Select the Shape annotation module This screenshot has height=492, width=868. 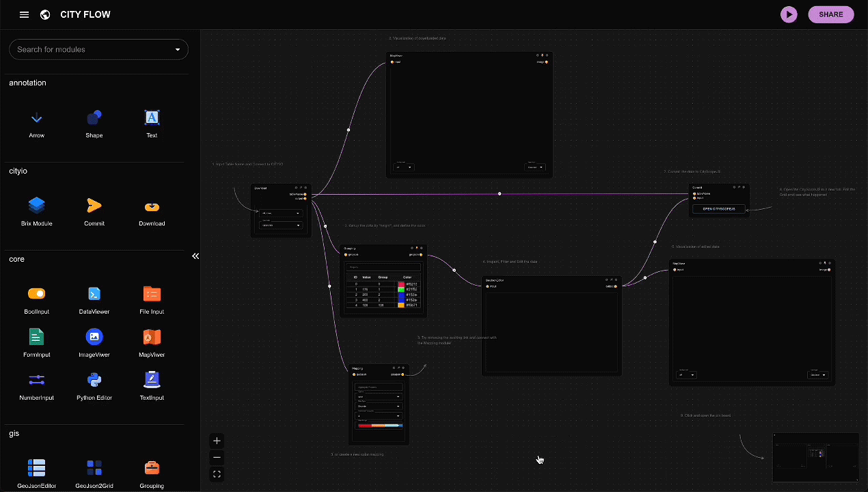coord(94,123)
